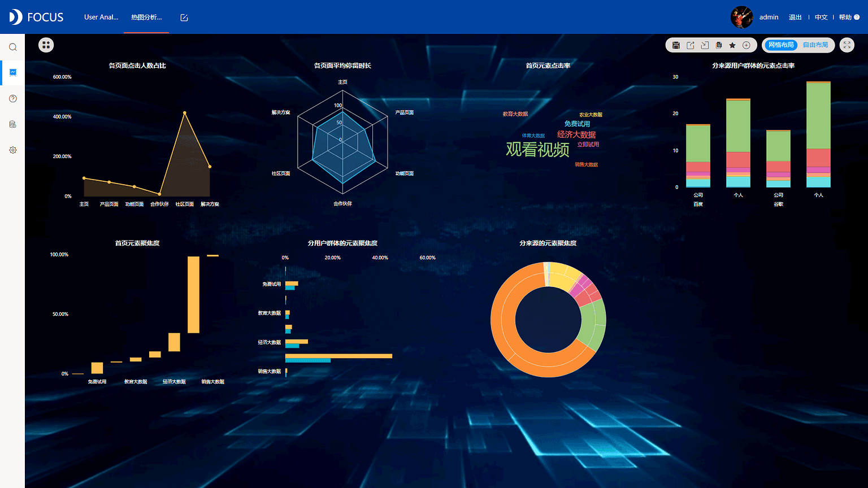Switch to 网格布局 grid layout
Screen dimensions: 868x488
pos(781,45)
